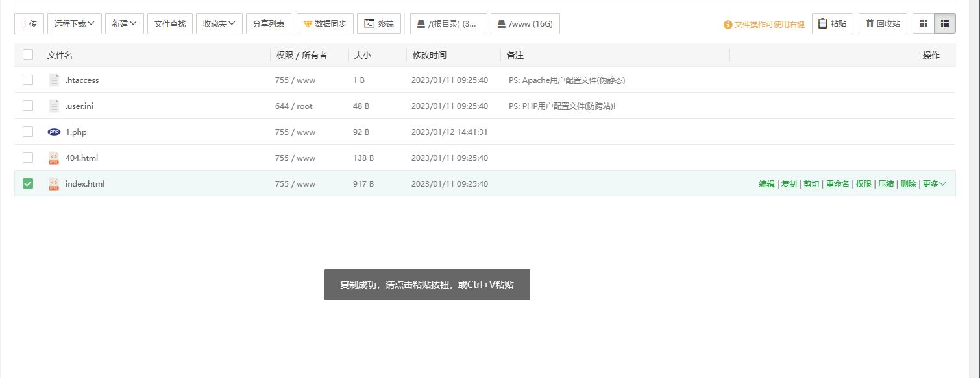Open the 终端 terminal
This screenshot has height=378, width=980.
coord(379,23)
